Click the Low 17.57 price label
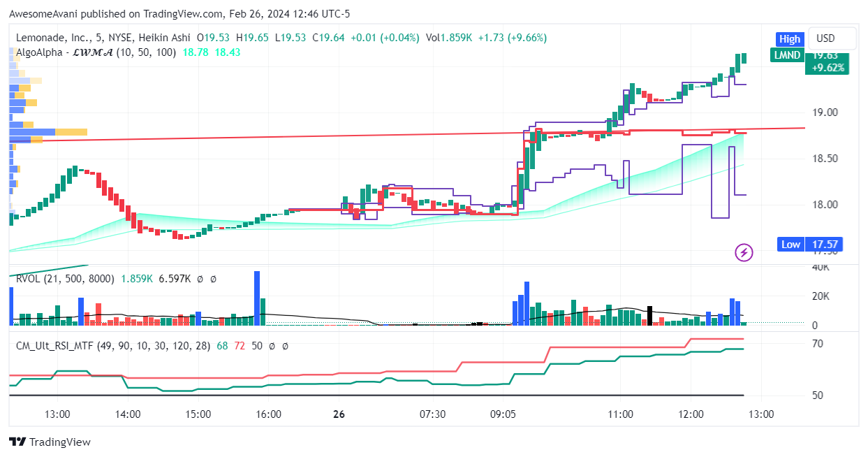The image size is (868, 457). pos(809,245)
